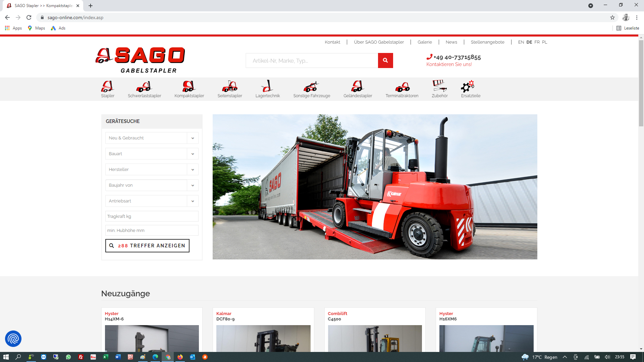Switch language to EN
This screenshot has height=362, width=644.
coord(521,42)
